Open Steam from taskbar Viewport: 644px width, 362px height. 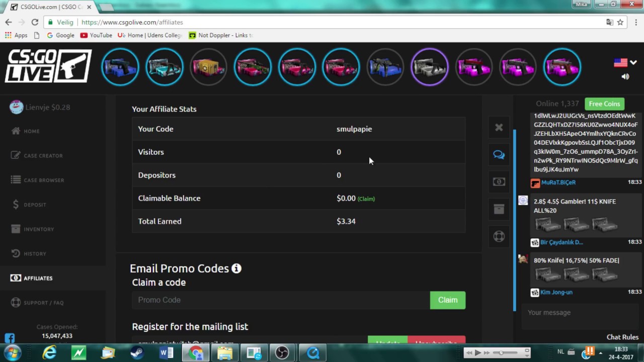[137, 353]
